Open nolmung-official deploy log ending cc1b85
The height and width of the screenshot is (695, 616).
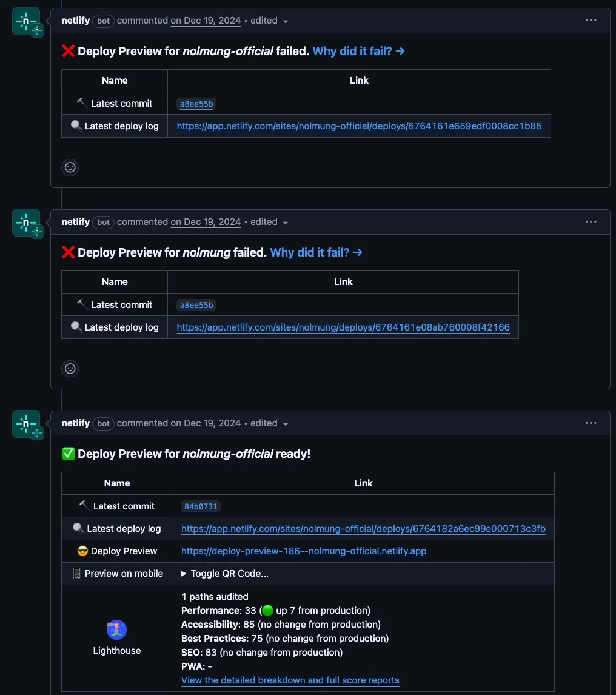(359, 126)
